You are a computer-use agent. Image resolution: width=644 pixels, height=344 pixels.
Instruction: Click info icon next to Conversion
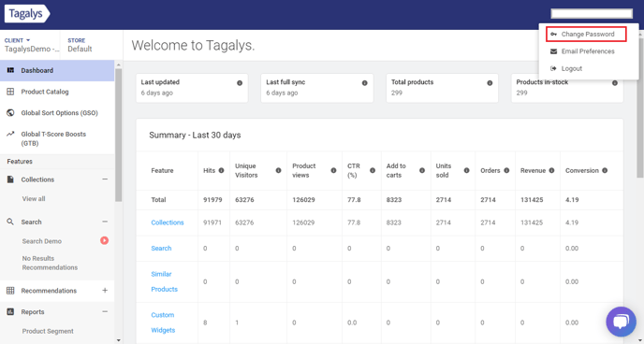(x=605, y=170)
